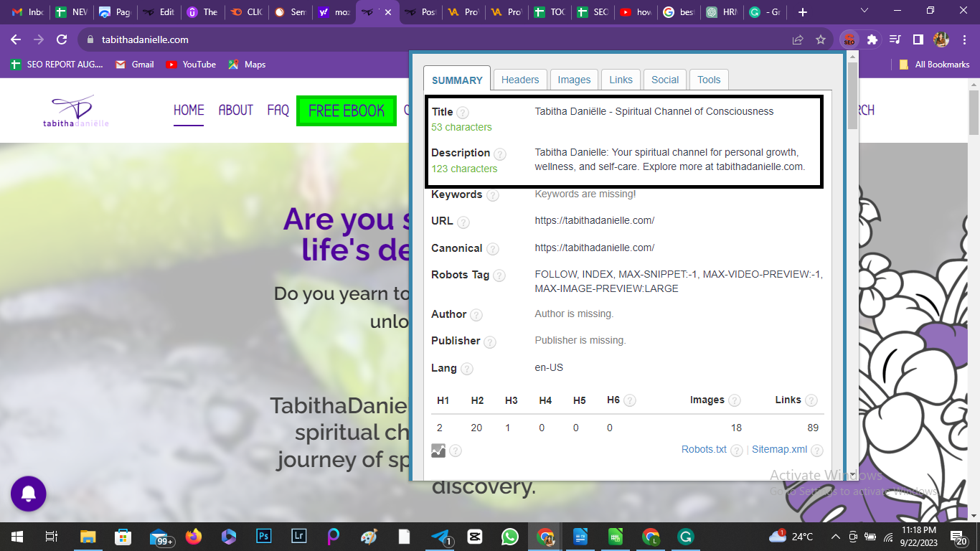Viewport: 980px width, 551px height.
Task: Open the ABOUT menu on the website
Action: [236, 110]
